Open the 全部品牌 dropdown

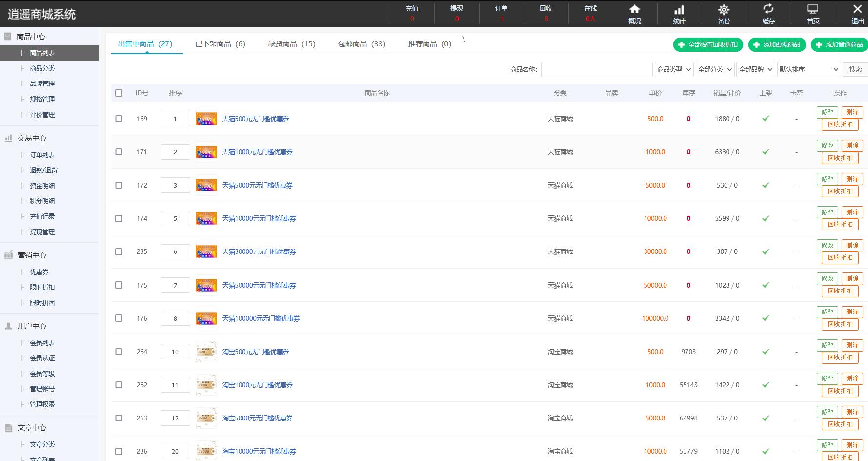coord(756,69)
